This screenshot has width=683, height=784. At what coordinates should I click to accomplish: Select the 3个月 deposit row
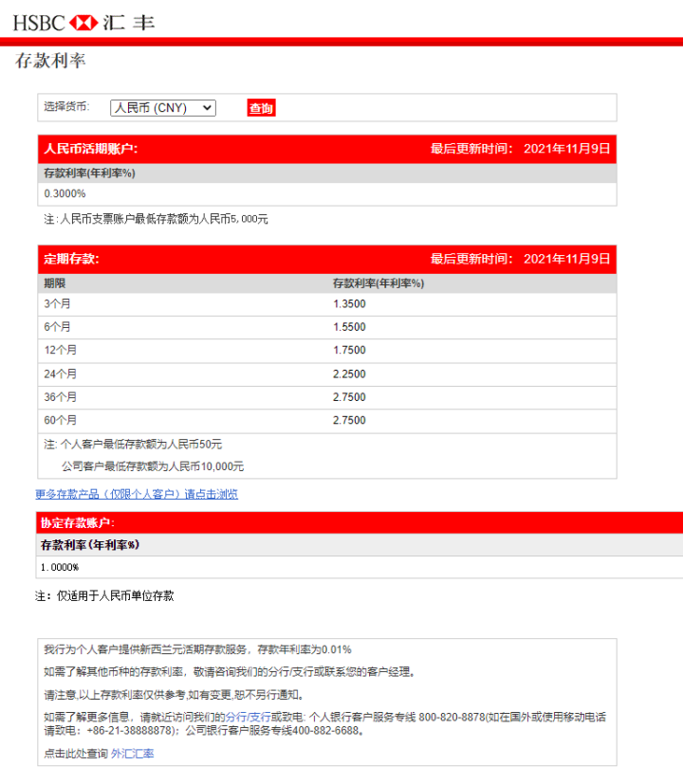click(x=327, y=304)
